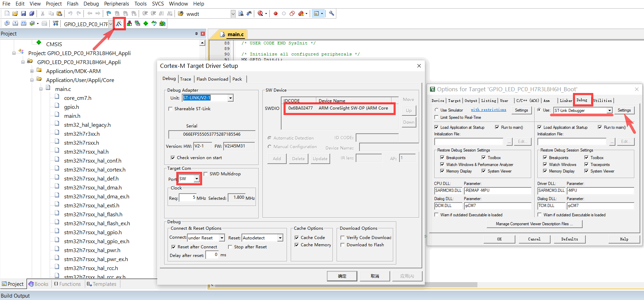
Task: Enable Stop after Reset checkbox
Action: click(x=230, y=247)
